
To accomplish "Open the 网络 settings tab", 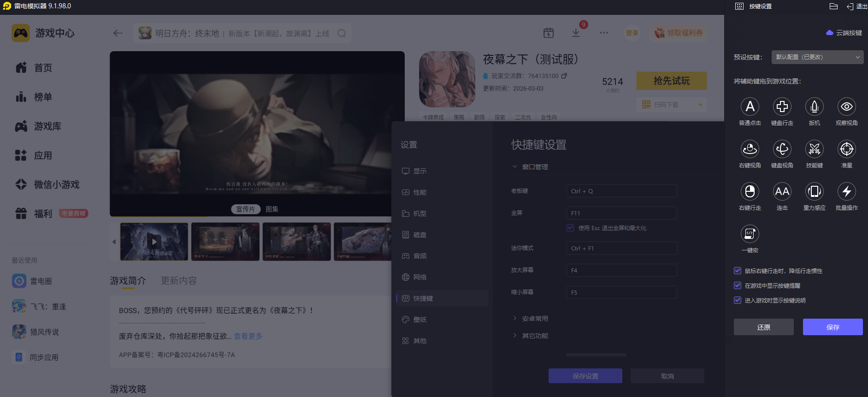I will click(442, 277).
